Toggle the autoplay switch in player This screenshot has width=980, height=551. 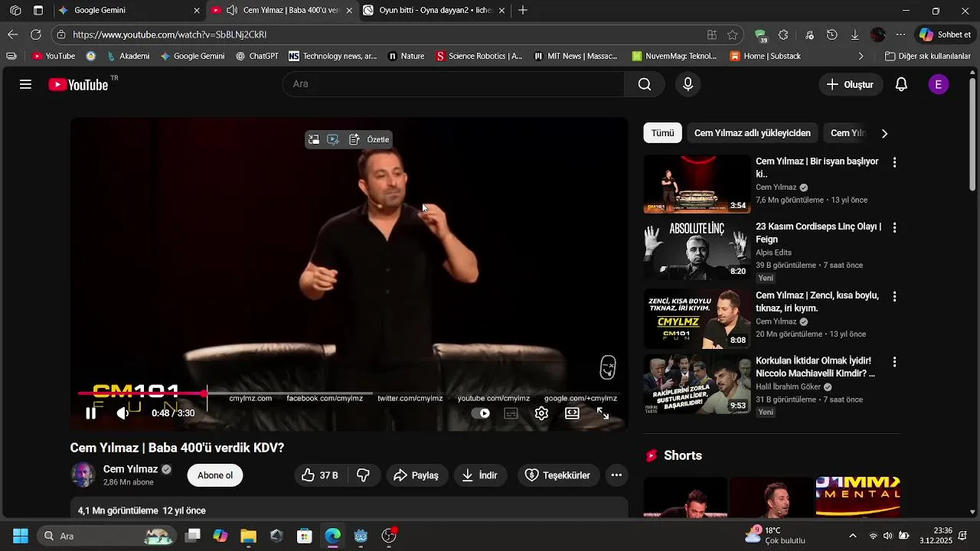pyautogui.click(x=480, y=413)
